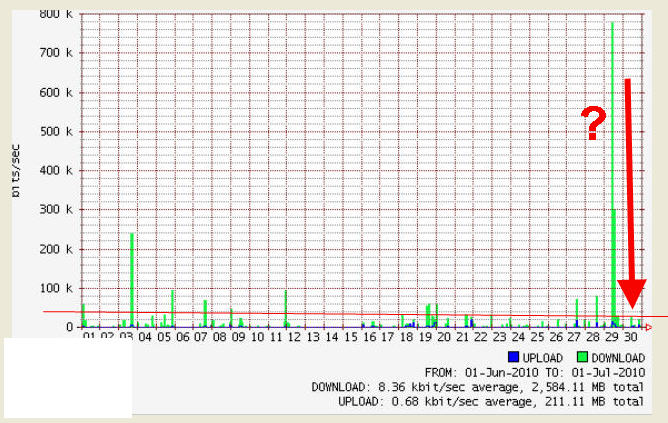Click the small red triangle at x-axis end

(649, 326)
